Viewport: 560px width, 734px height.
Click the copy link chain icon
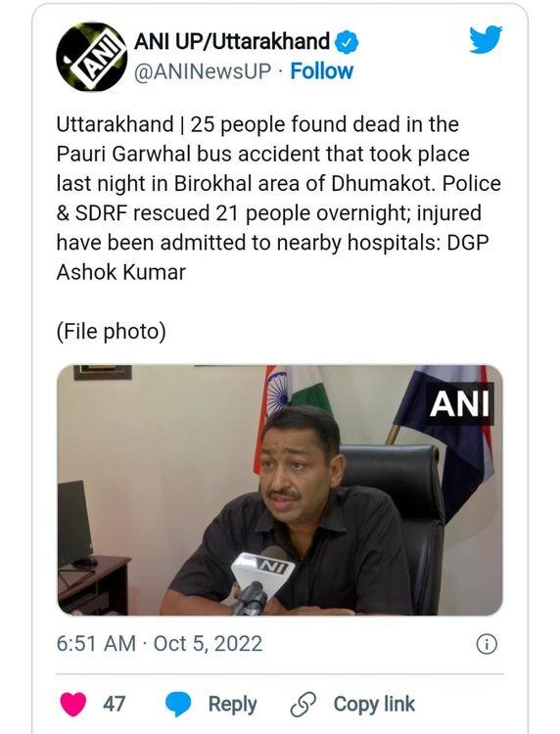[x=303, y=705]
